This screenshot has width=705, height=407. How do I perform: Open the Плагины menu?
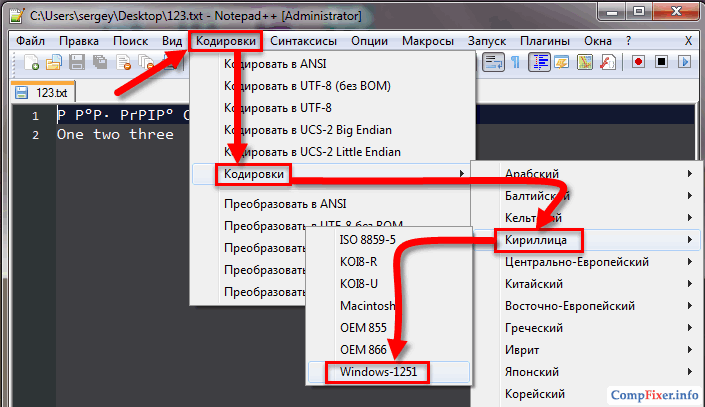click(x=545, y=41)
